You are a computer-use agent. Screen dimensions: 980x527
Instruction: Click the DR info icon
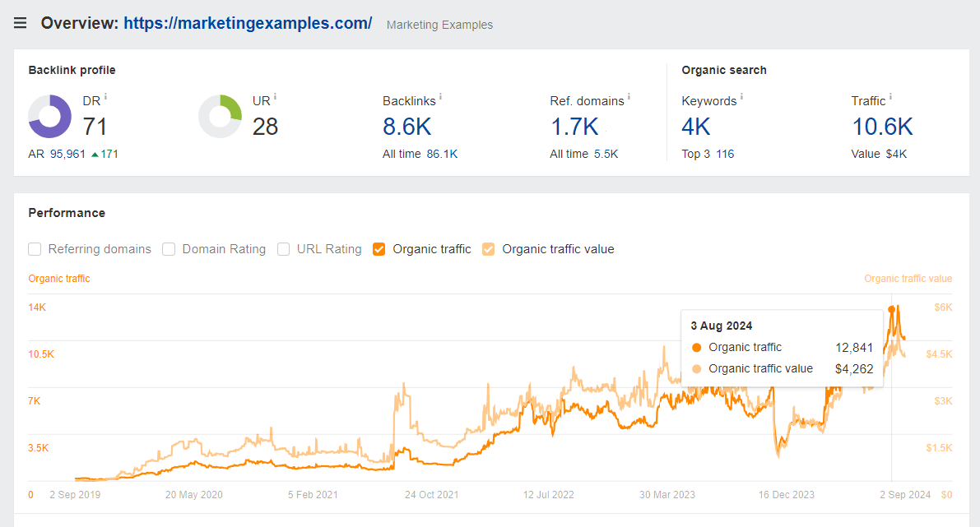[105, 96]
